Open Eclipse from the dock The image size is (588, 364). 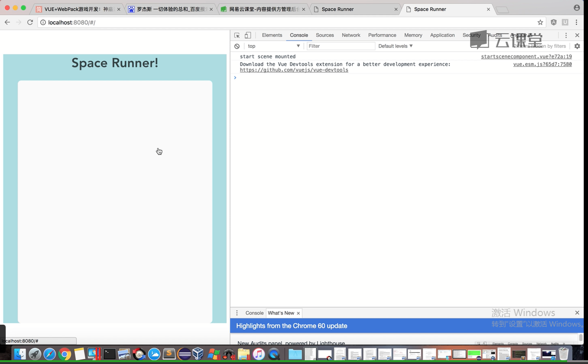coord(184,354)
